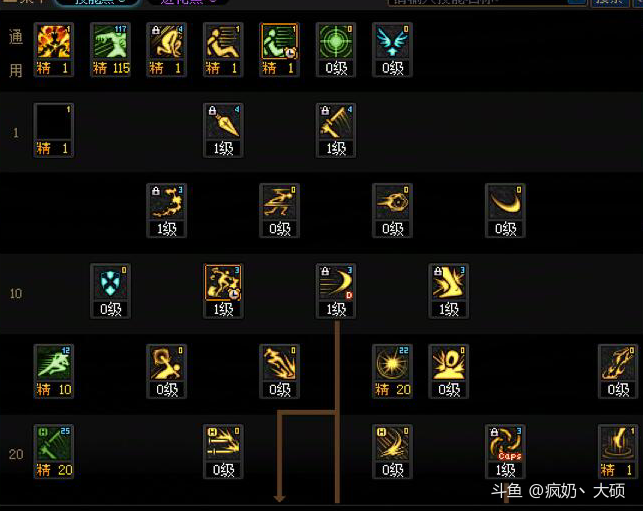This screenshot has width=643, height=511.
Task: Select the green dashing skill labeled 精 10
Action: coord(54,371)
